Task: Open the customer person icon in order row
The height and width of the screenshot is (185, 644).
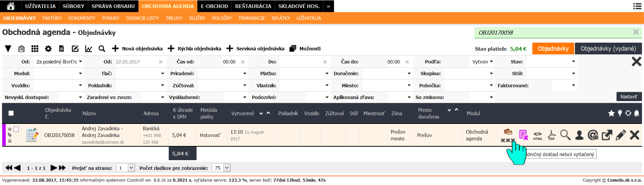Action: pos(579,135)
